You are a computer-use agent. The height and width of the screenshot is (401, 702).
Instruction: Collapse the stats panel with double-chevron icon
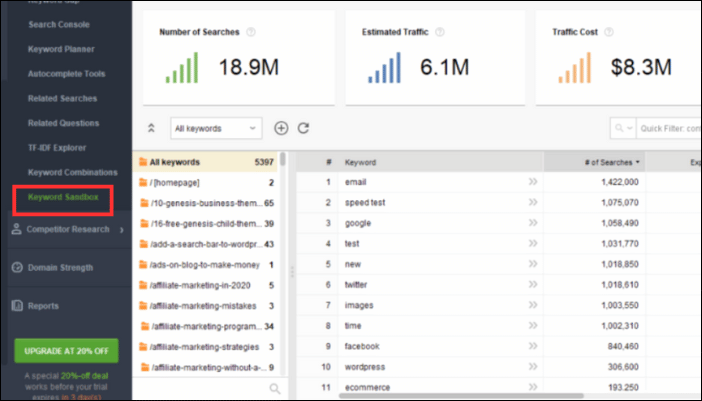point(151,128)
